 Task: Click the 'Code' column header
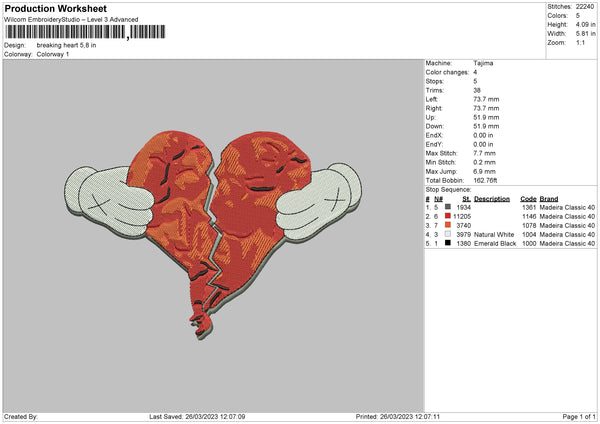coord(528,199)
